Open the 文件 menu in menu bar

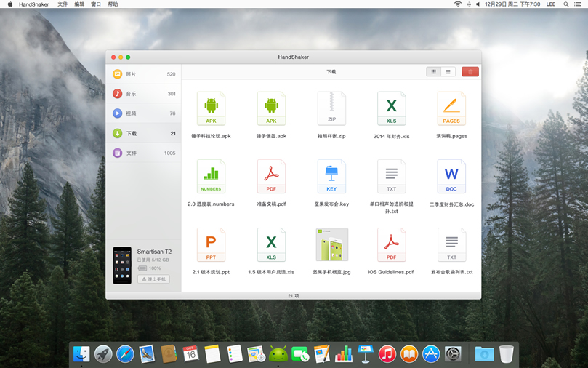63,4
